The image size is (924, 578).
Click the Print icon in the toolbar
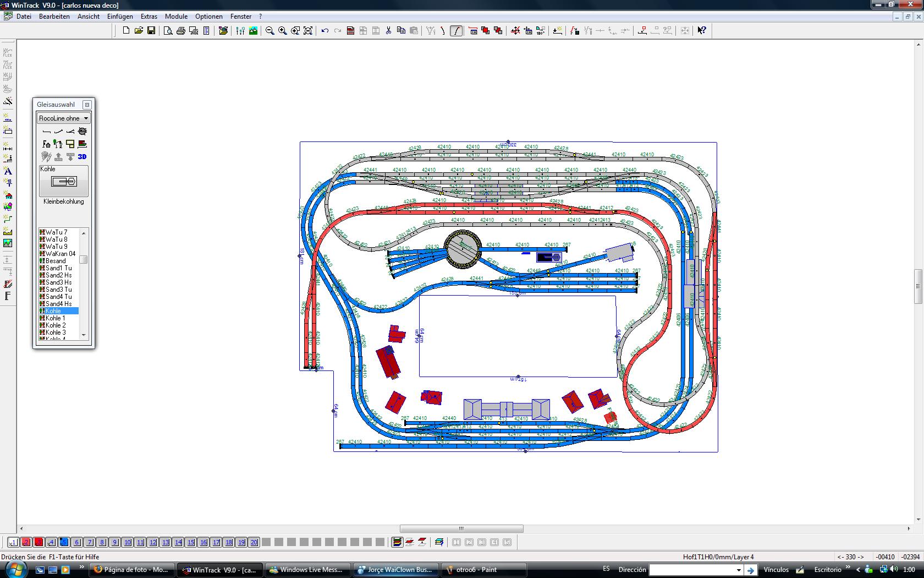point(180,31)
